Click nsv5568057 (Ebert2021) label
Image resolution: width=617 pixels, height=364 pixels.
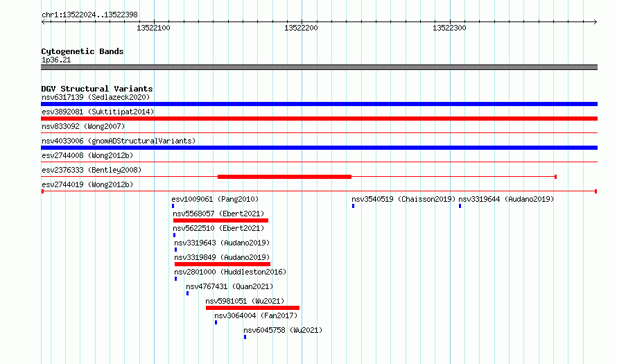[218, 214]
